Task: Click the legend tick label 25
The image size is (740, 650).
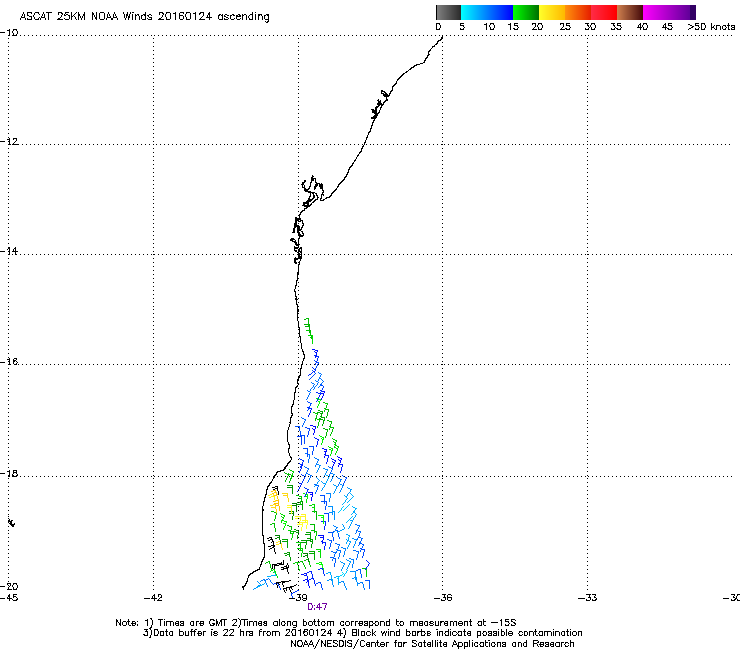Action: coord(565,27)
